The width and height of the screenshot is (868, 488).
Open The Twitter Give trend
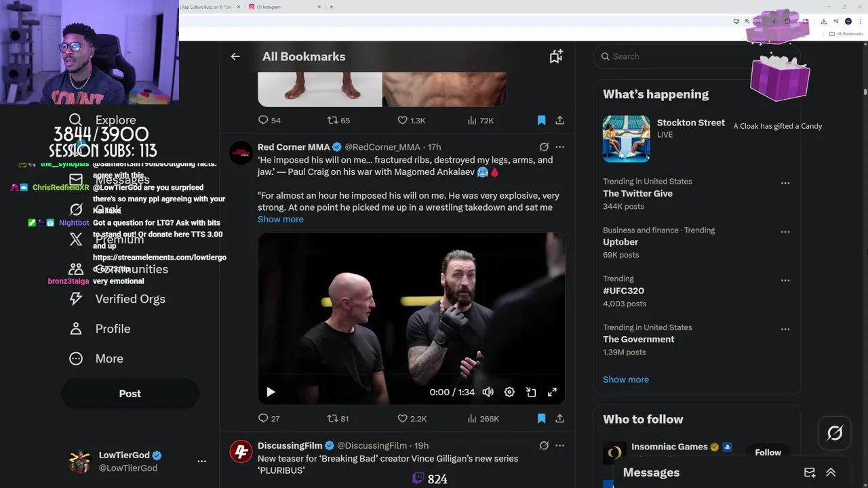point(637,193)
